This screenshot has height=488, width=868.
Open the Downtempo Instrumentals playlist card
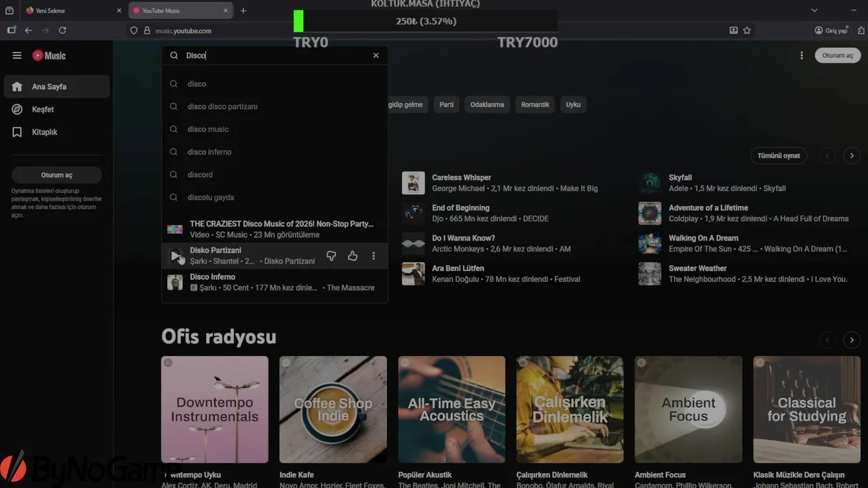pyautogui.click(x=214, y=409)
